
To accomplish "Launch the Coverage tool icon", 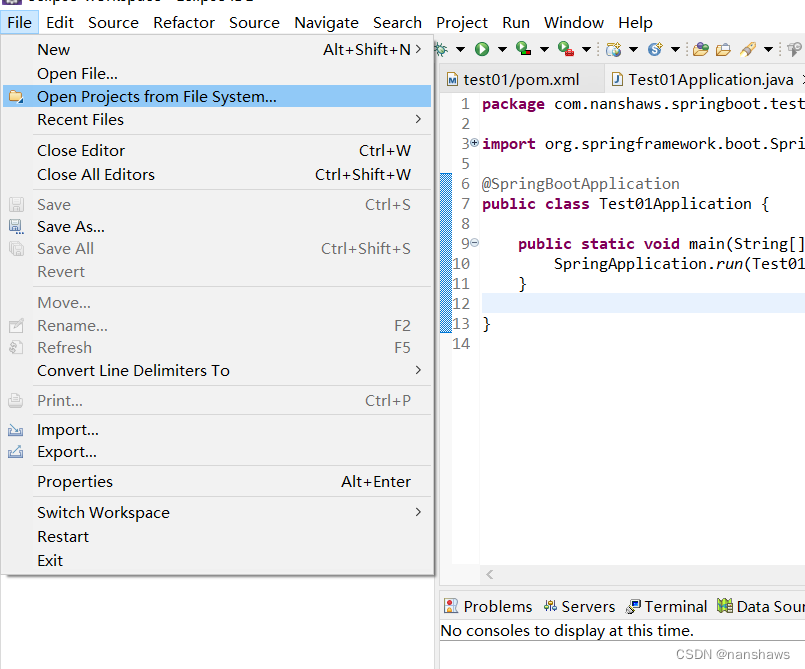I will coord(524,47).
